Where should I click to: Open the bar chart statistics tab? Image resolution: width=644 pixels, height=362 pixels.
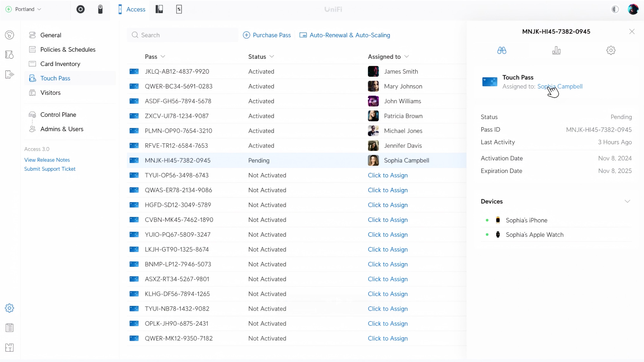pyautogui.click(x=556, y=50)
